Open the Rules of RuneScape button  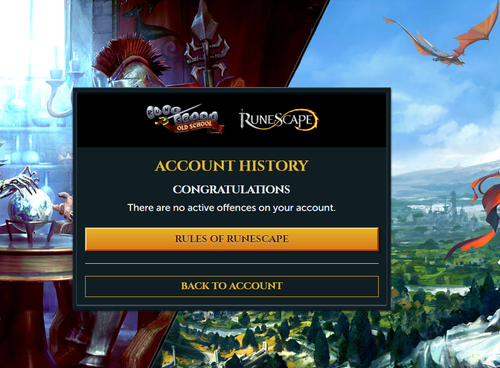(232, 239)
